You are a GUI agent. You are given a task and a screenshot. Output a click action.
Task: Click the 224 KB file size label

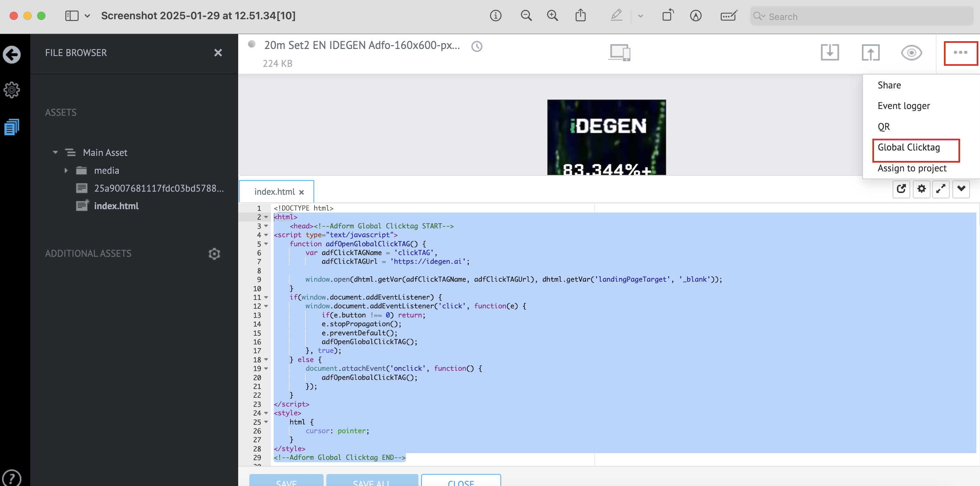coord(278,64)
